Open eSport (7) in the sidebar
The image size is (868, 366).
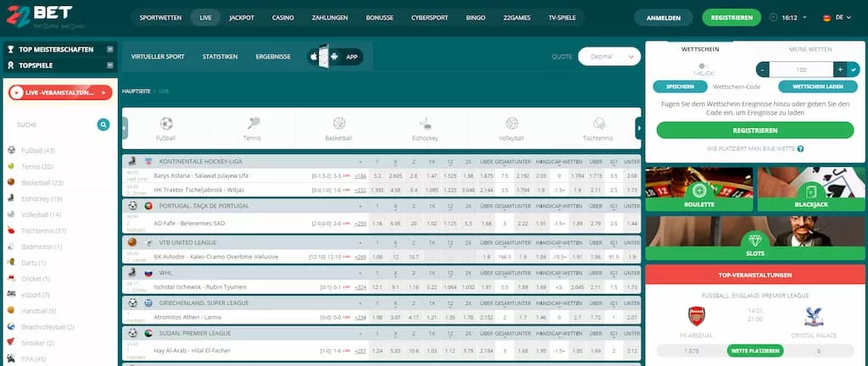tap(36, 295)
